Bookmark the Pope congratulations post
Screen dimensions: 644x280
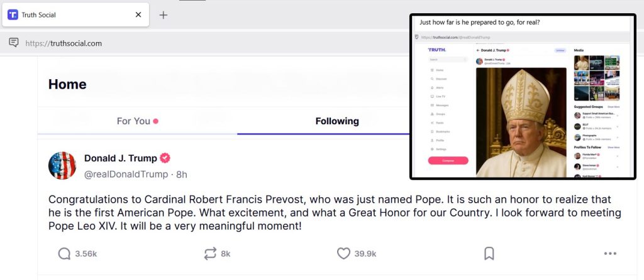pyautogui.click(x=489, y=254)
